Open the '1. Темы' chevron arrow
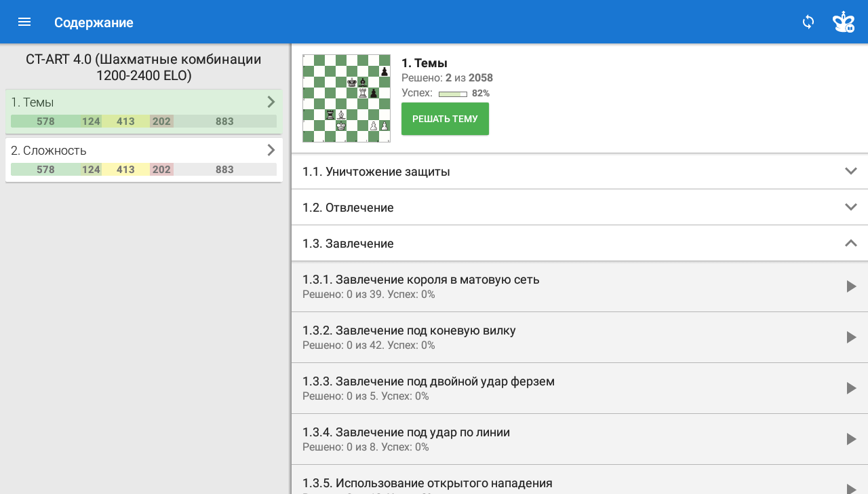This screenshot has height=494, width=868. tap(271, 102)
